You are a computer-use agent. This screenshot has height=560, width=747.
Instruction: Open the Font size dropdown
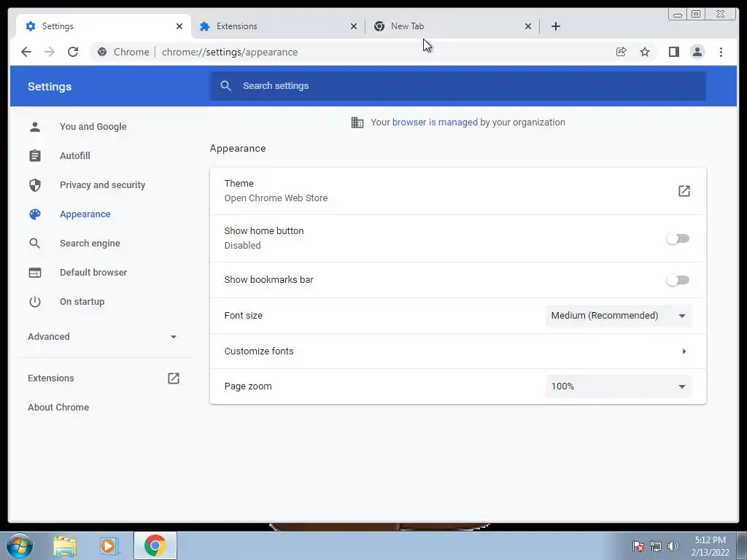pyautogui.click(x=619, y=316)
